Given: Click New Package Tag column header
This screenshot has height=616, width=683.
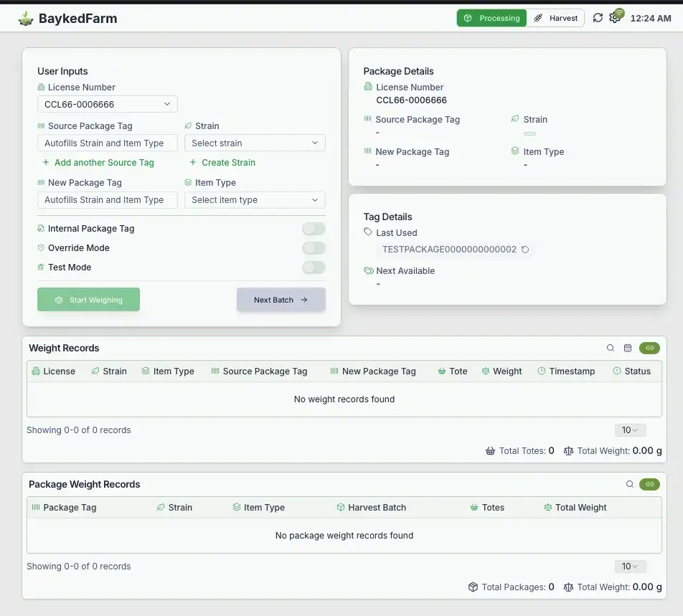Looking at the screenshot, I should 373,371.
